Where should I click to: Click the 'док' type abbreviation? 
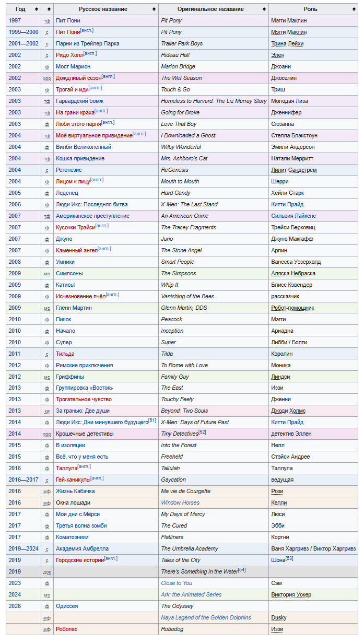[x=47, y=572]
